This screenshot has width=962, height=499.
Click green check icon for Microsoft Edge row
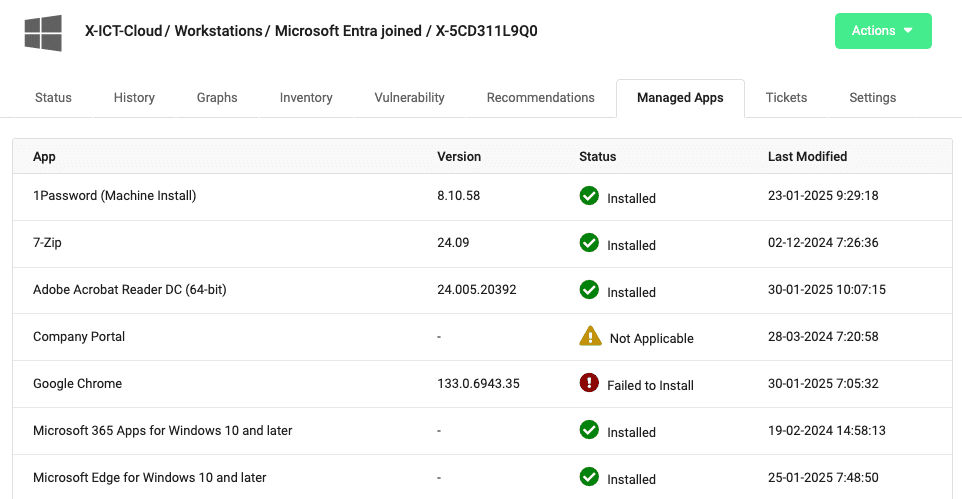pos(589,476)
